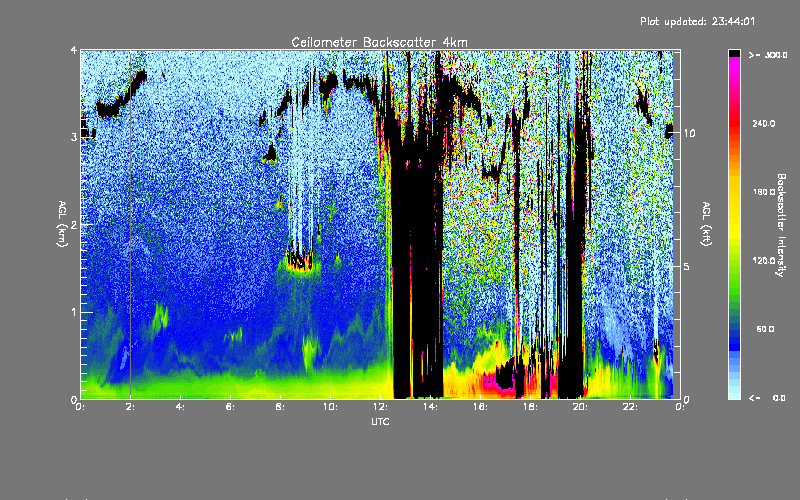Click the 10: hour tick label
The image size is (800, 500).
click(330, 407)
